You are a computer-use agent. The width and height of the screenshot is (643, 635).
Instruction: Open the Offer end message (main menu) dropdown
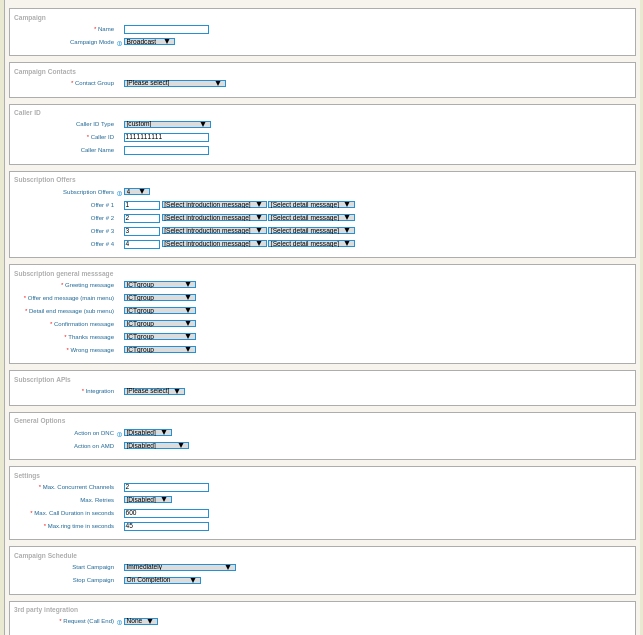pos(160,297)
